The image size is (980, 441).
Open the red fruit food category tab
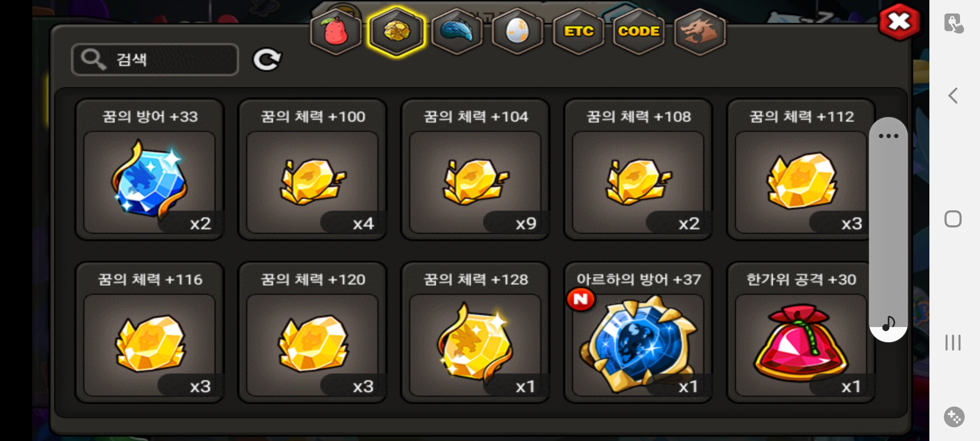pyautogui.click(x=336, y=32)
